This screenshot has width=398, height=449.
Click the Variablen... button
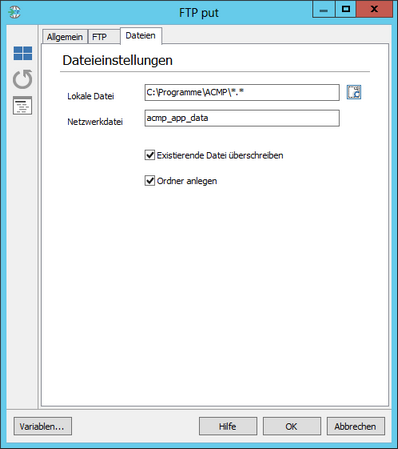tap(43, 426)
